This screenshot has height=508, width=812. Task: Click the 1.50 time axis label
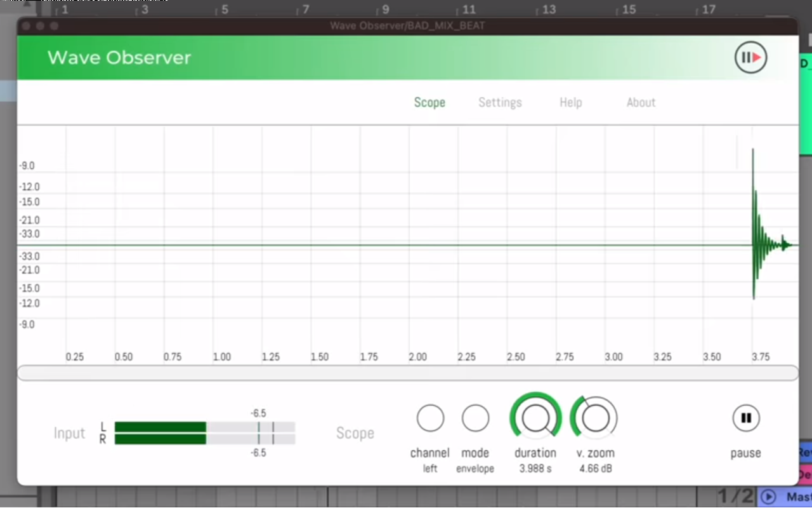tap(320, 357)
